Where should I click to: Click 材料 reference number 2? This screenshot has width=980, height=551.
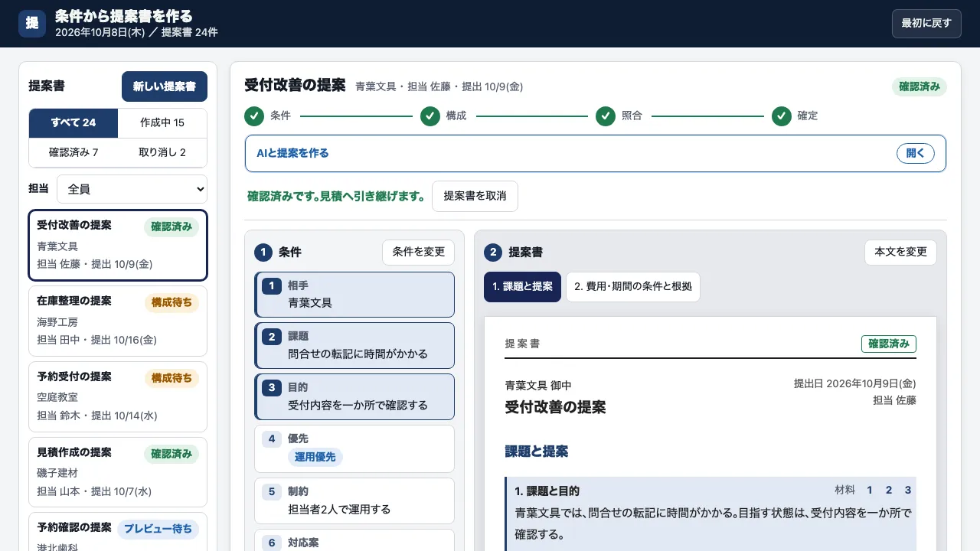[889, 491]
